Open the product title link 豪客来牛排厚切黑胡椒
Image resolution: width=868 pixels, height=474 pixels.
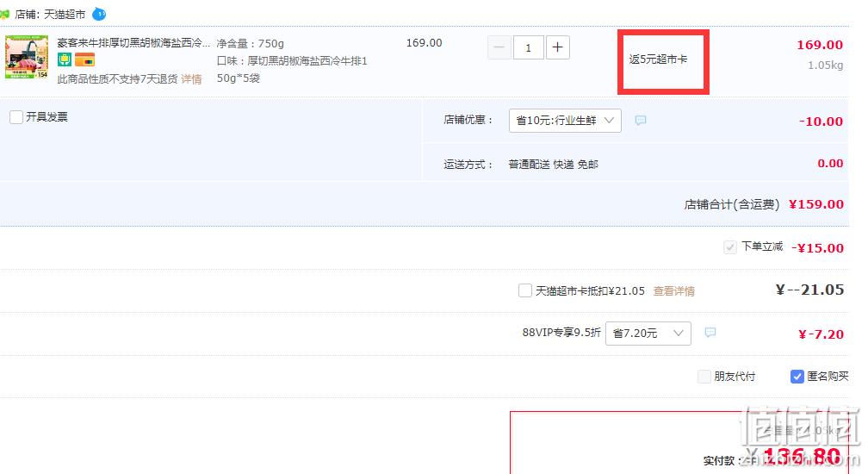[x=133, y=42]
